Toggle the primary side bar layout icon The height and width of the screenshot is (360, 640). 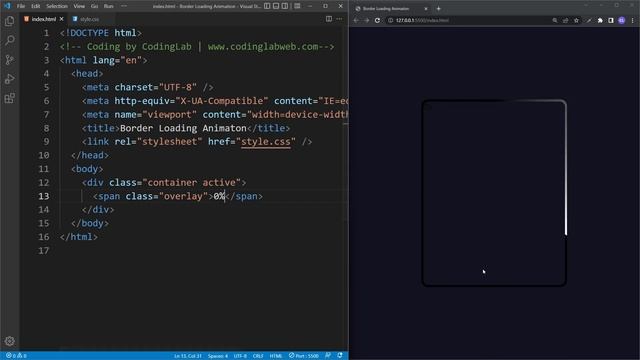point(267,6)
